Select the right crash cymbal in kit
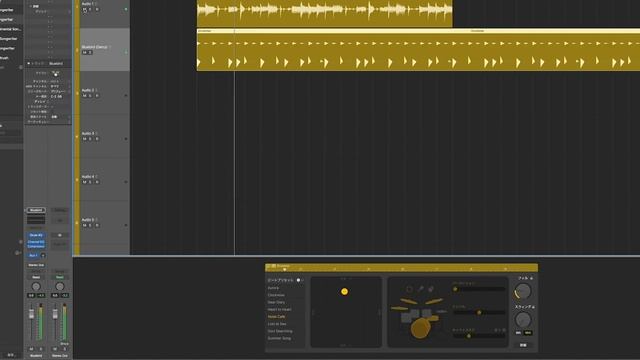This screenshot has height=360, width=640. pos(434,302)
